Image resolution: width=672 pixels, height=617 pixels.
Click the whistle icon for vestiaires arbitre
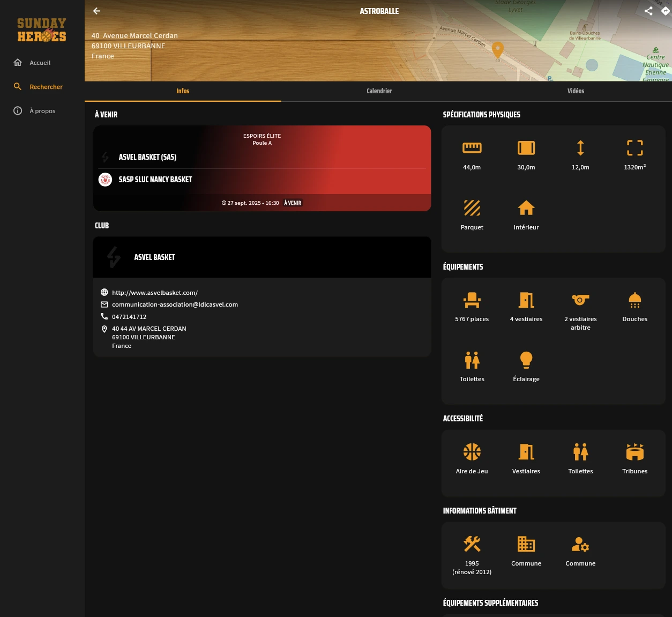pyautogui.click(x=580, y=300)
